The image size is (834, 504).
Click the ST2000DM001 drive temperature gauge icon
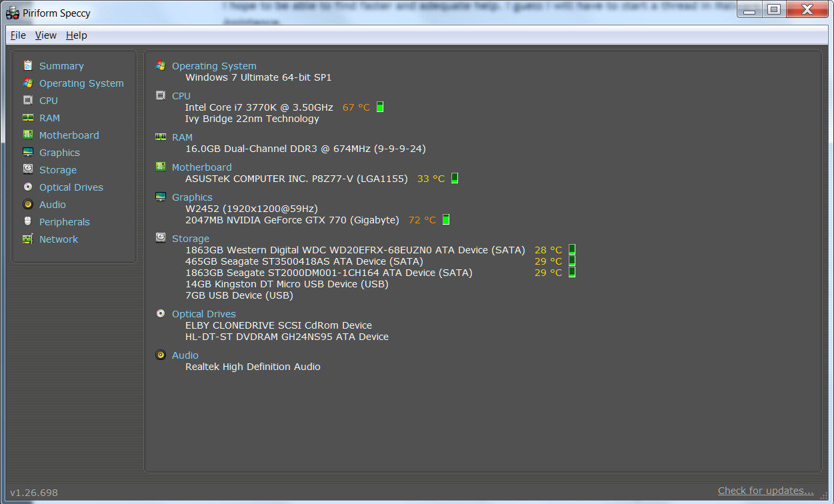pyautogui.click(x=572, y=273)
